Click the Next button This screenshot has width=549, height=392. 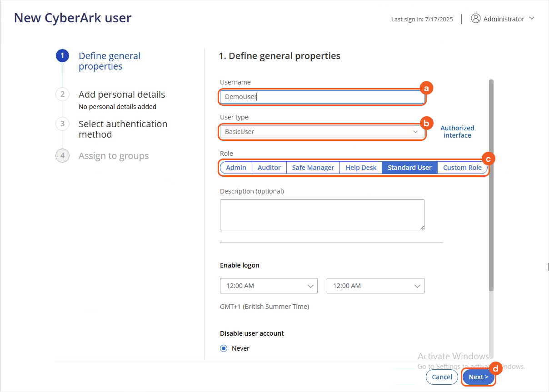click(x=478, y=377)
